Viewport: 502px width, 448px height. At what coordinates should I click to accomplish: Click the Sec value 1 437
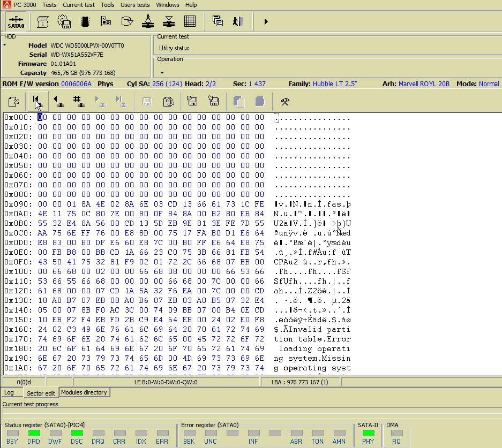pyautogui.click(x=257, y=84)
